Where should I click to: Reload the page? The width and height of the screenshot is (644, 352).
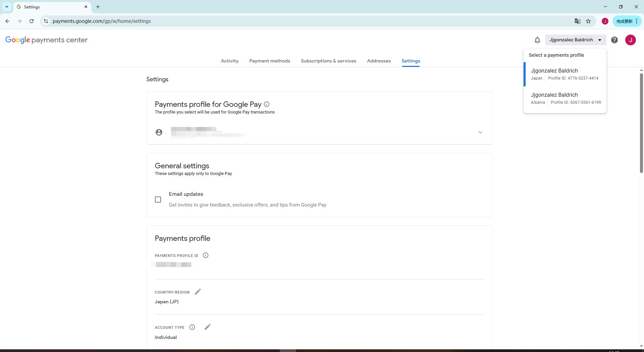(32, 21)
